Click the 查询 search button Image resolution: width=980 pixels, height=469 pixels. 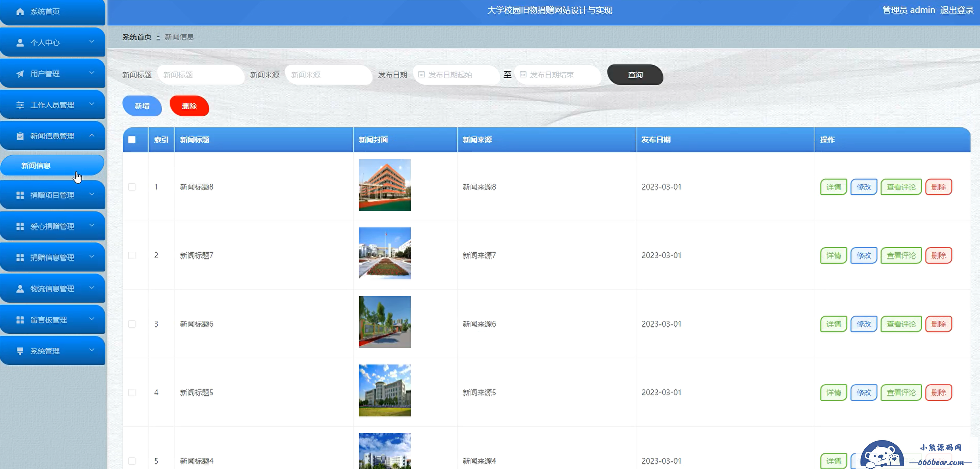tap(635, 75)
